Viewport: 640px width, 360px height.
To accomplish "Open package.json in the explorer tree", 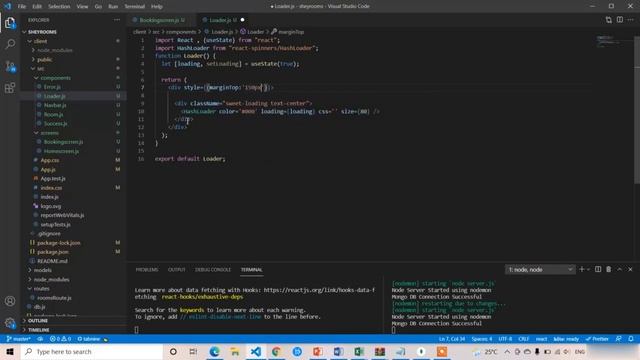I will (x=53, y=252).
